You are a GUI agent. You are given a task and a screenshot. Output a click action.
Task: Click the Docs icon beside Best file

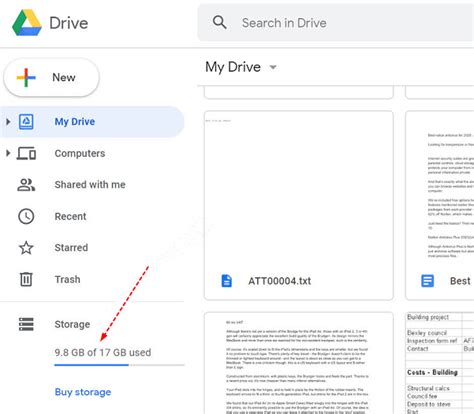[x=427, y=281]
